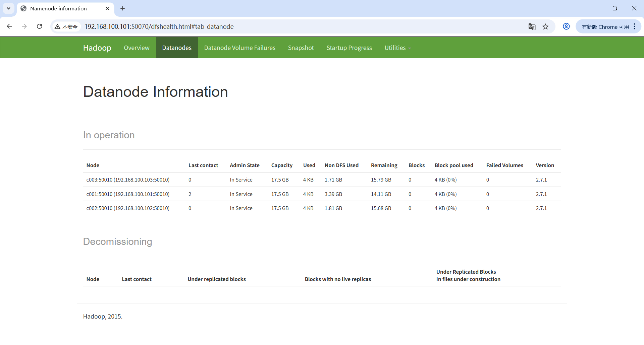
Task: Bookmark this page with star icon
Action: (546, 27)
